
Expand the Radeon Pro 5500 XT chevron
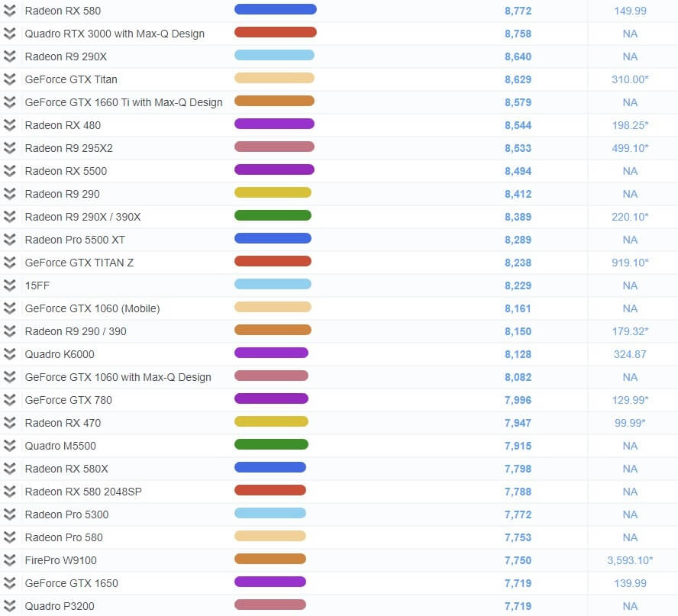click(x=9, y=240)
